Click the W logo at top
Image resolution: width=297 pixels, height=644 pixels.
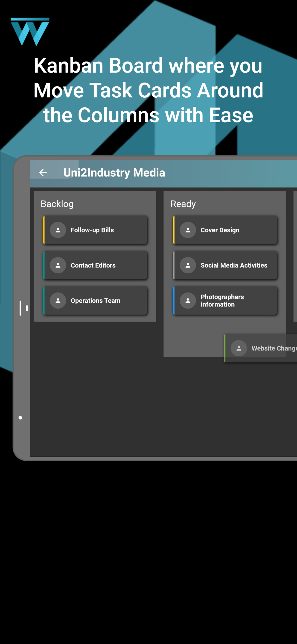[30, 32]
